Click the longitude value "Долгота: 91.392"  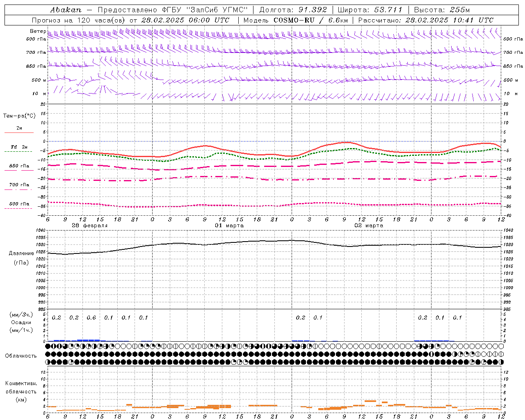point(293,10)
